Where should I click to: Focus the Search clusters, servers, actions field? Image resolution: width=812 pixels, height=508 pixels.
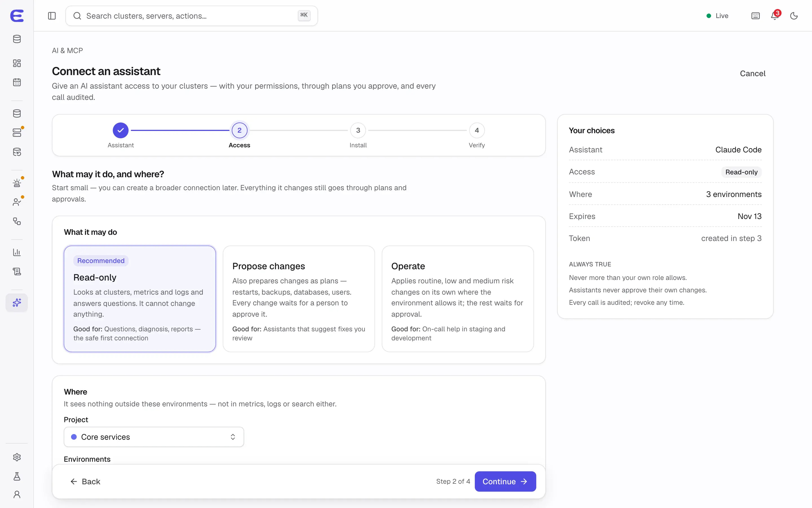pos(192,16)
